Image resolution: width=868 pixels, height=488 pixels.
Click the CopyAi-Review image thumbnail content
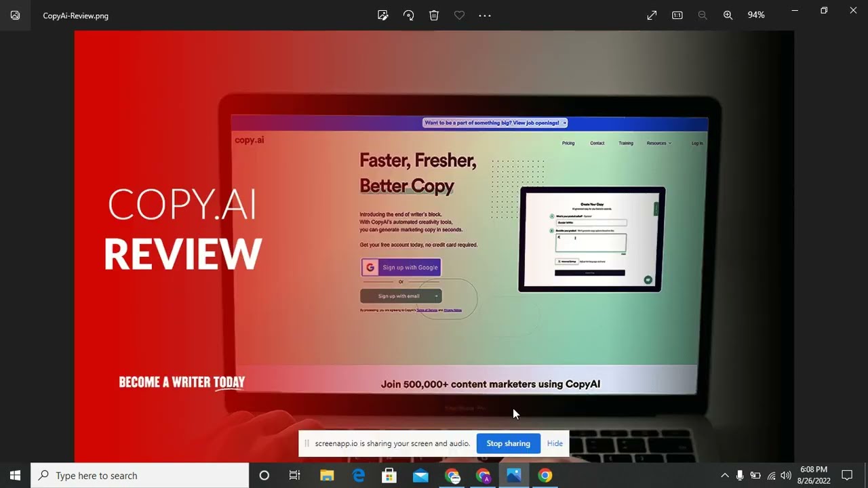click(434, 246)
